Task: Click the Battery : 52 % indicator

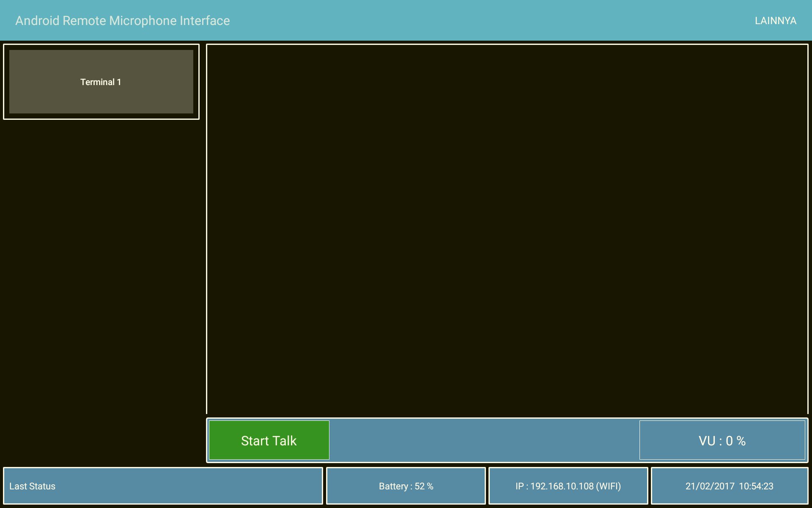Action: coord(406,486)
